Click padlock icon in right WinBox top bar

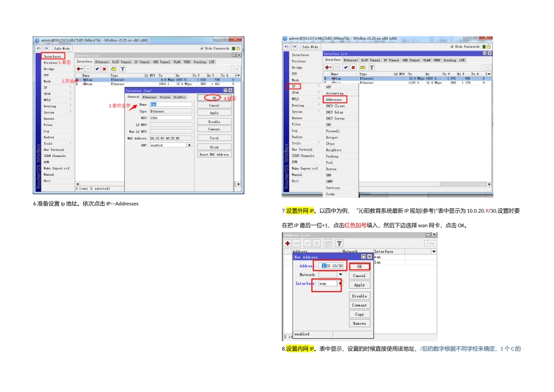[x=489, y=47]
